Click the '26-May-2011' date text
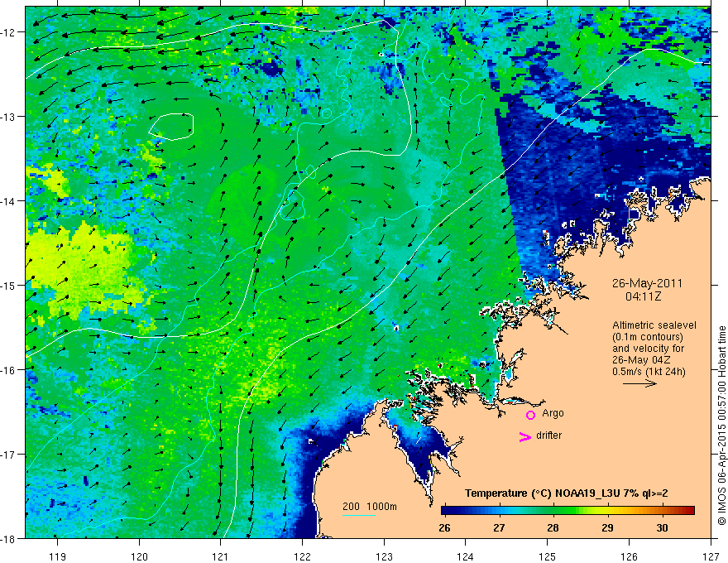This screenshot has width=728, height=563. 647,283
